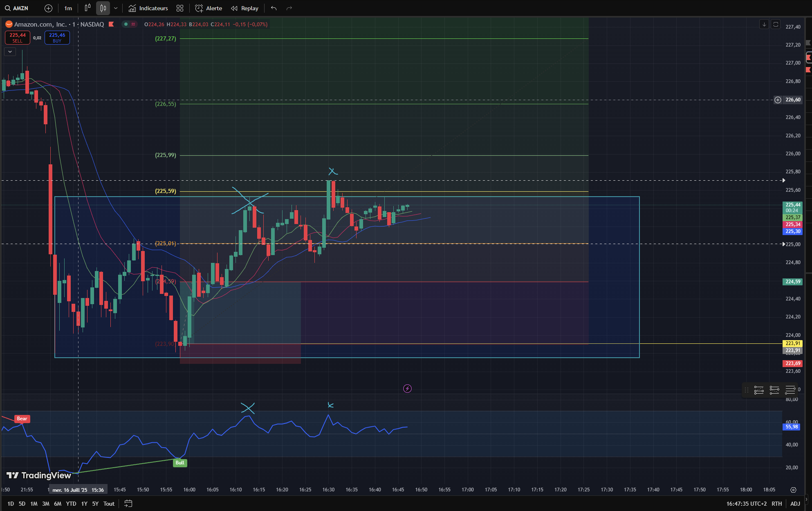Click the undo arrow
This screenshot has height=511, width=812.
pyautogui.click(x=274, y=8)
